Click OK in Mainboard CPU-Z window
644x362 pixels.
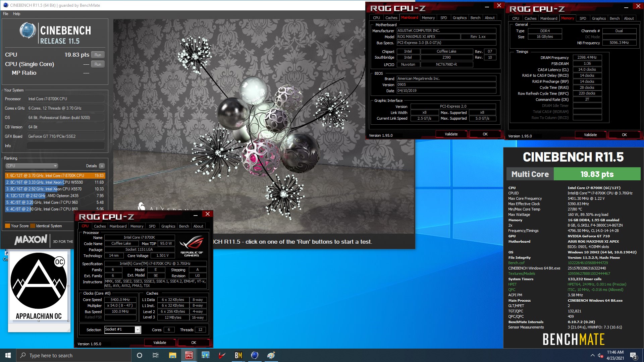click(485, 134)
